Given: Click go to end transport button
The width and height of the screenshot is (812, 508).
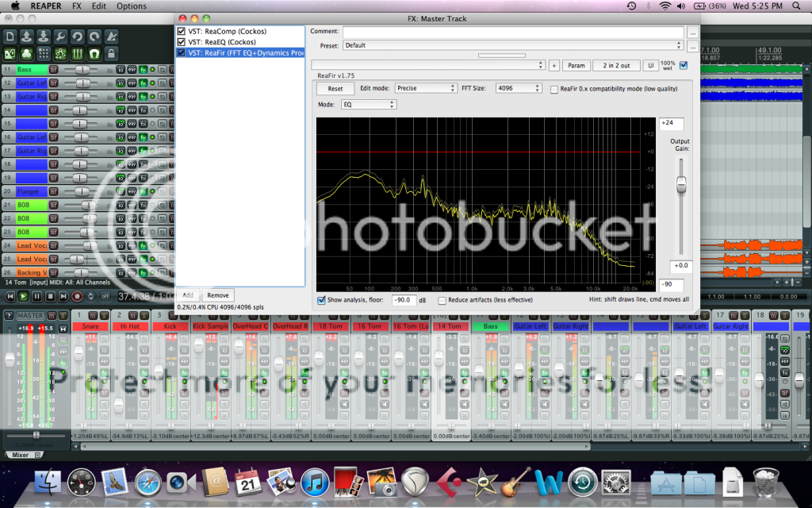Looking at the screenshot, I should pyautogui.click(x=63, y=296).
